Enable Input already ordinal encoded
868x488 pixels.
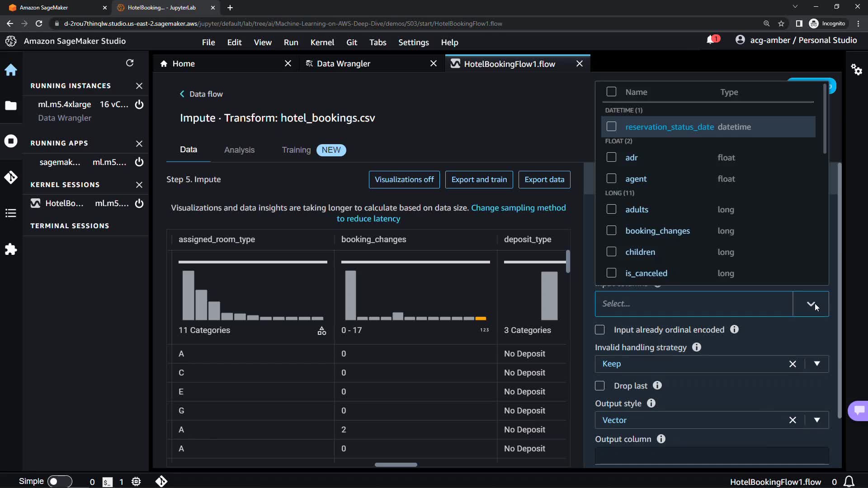pos(600,330)
